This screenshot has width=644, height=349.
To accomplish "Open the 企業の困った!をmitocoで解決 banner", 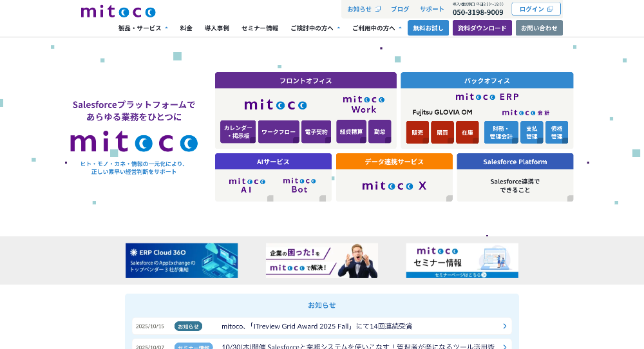I will click(321, 260).
